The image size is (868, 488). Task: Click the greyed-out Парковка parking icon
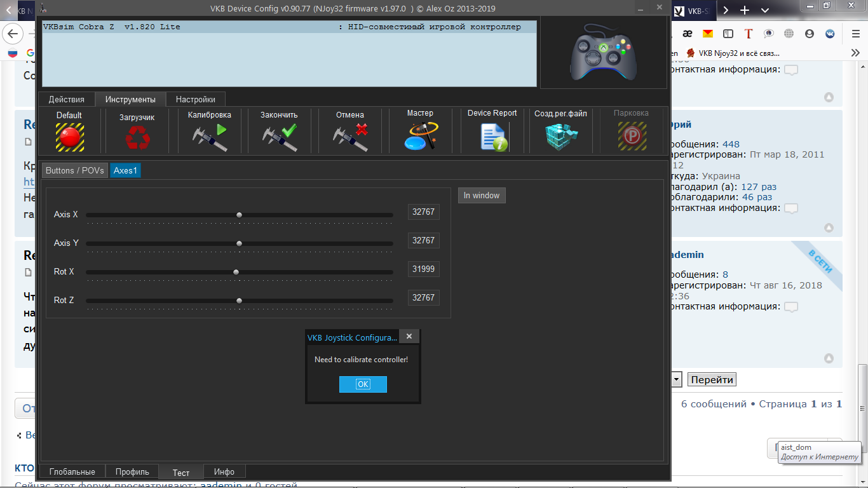click(632, 136)
